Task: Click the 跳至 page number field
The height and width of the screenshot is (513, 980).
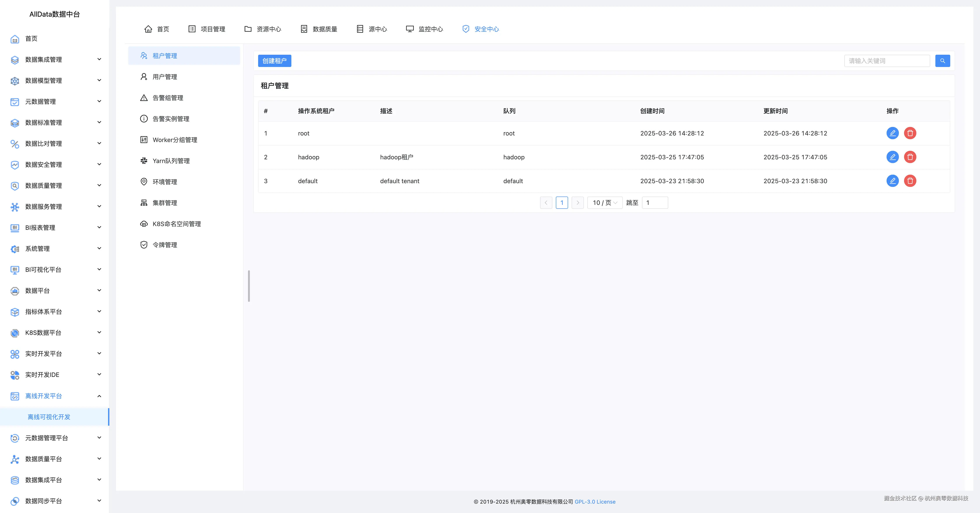Action: 654,203
